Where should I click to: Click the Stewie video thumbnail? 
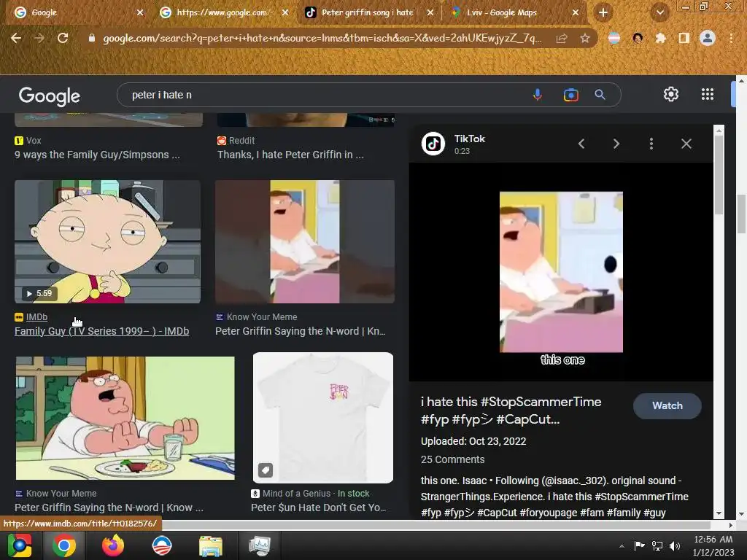coord(108,241)
